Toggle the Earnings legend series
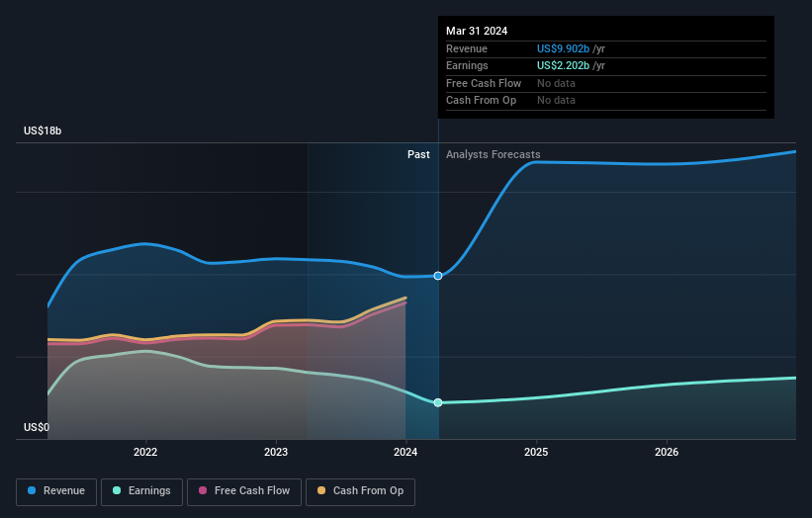The width and height of the screenshot is (812, 518). tap(141, 491)
